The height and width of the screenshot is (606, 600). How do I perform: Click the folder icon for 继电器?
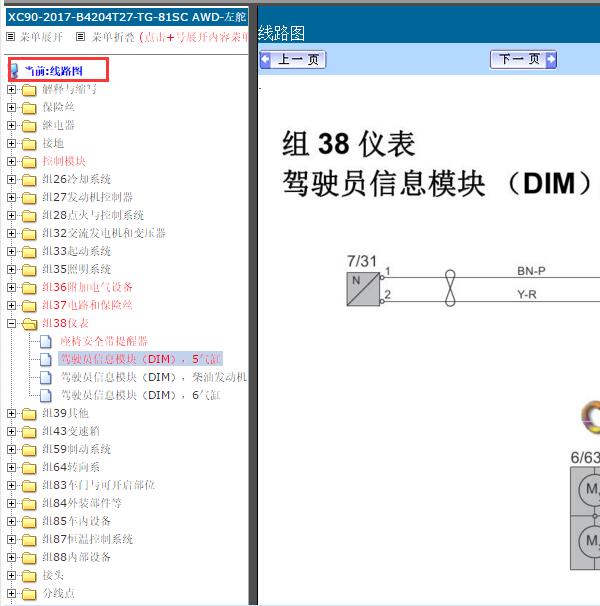click(29, 126)
